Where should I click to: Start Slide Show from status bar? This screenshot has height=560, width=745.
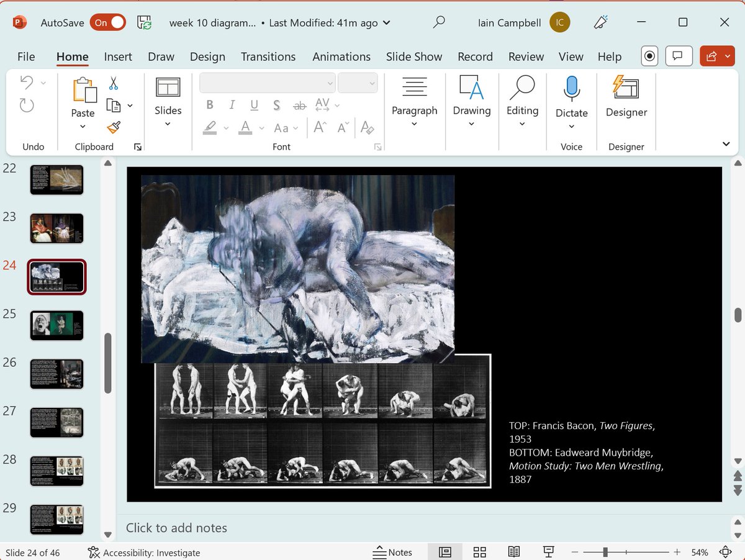click(x=548, y=552)
